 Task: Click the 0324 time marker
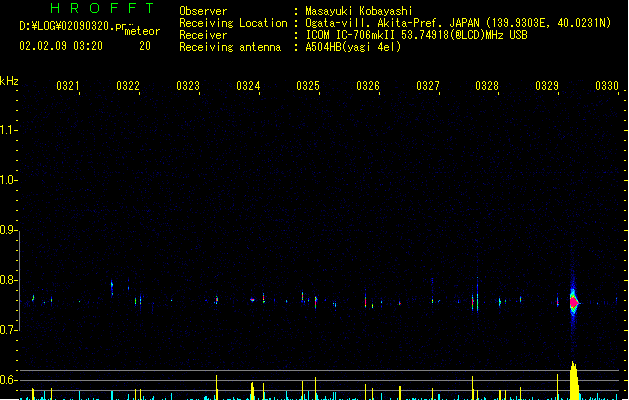248,86
